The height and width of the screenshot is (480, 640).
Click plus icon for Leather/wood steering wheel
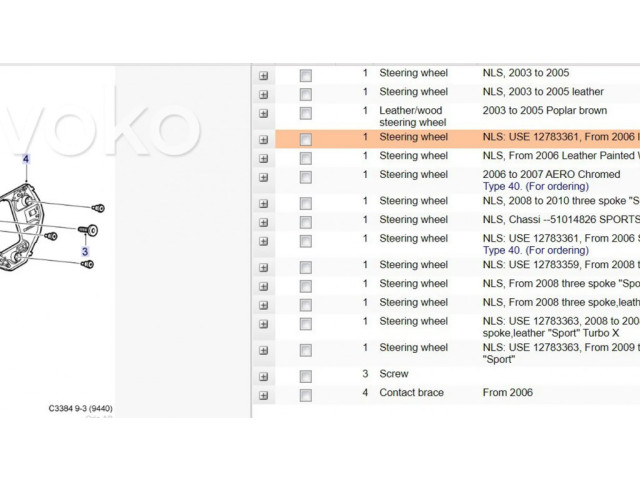(x=264, y=114)
